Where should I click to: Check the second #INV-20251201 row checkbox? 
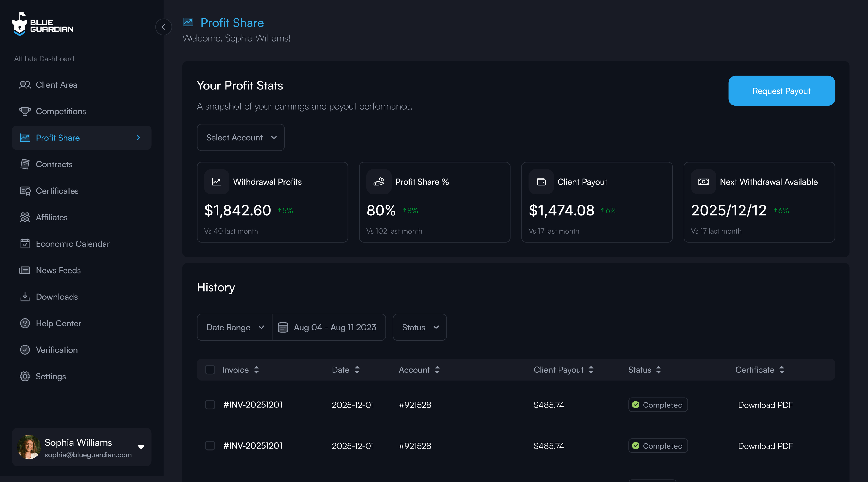(210, 446)
